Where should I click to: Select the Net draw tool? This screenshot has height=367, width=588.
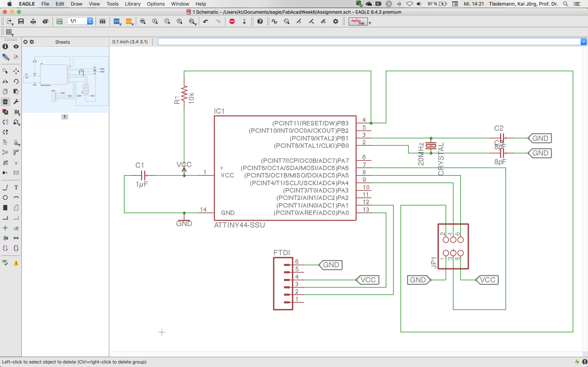[16, 218]
